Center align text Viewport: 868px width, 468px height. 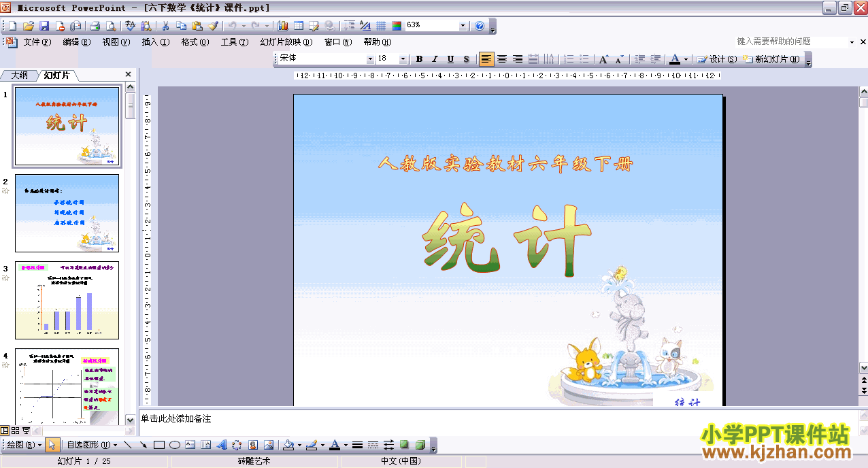tap(502, 59)
